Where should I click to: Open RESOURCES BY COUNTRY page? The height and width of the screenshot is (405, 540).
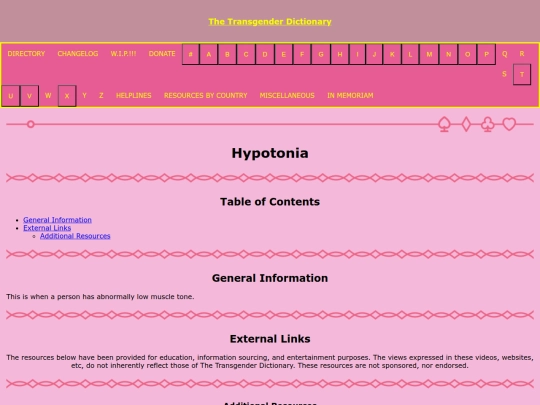206,95
